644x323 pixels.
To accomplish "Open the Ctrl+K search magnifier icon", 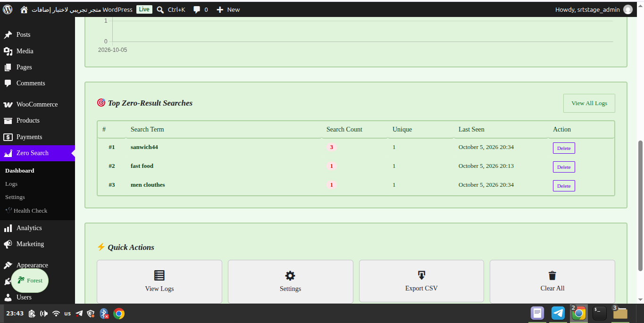I will (160, 9).
